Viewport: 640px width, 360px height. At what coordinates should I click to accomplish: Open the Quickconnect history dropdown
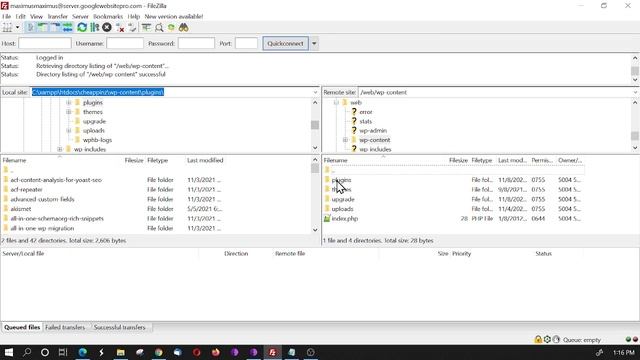pos(314,43)
